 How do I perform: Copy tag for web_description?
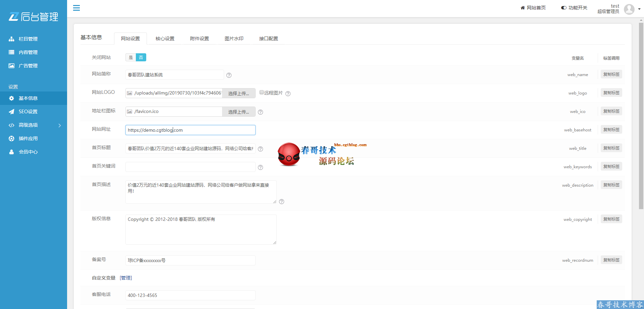click(x=611, y=185)
